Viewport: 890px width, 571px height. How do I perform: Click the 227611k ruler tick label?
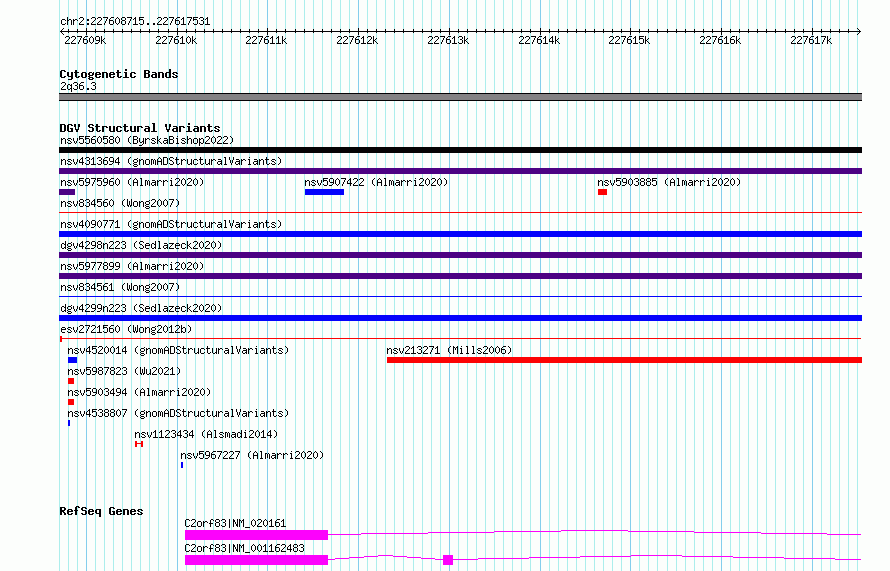266,40
